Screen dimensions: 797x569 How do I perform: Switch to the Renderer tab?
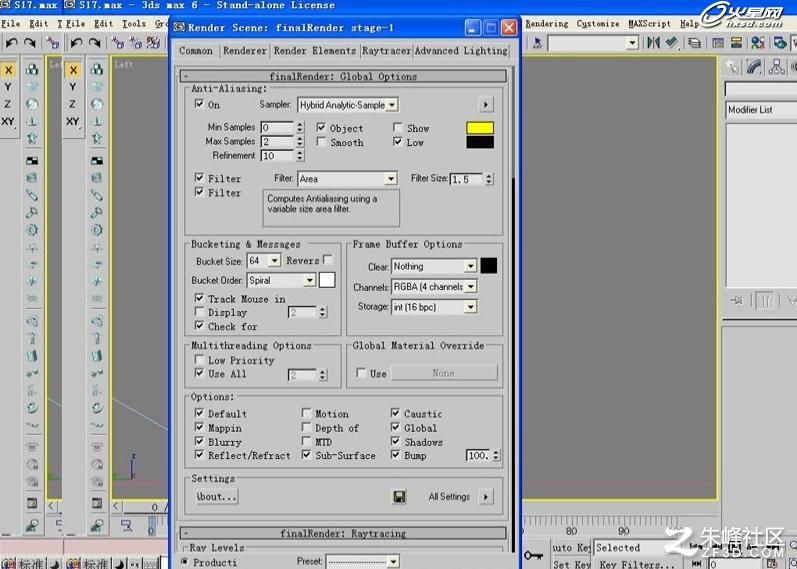tap(244, 50)
